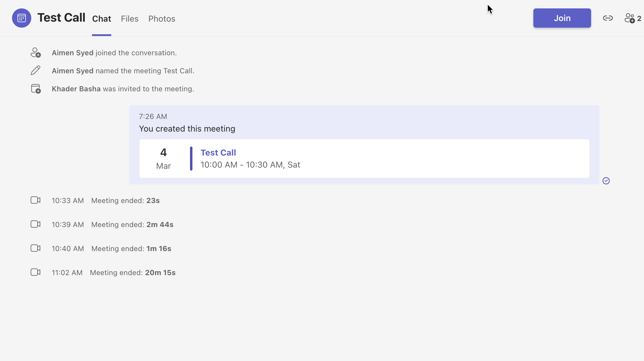Image resolution: width=644 pixels, height=361 pixels.
Task: Click video icon for 10:39 AM meeting
Action: tap(35, 224)
